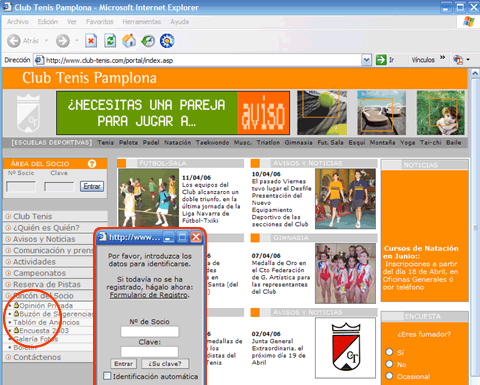Viewport: 480px width, 385px height.
Task: Click the club crest shield image in news
Action: tap(345, 348)
